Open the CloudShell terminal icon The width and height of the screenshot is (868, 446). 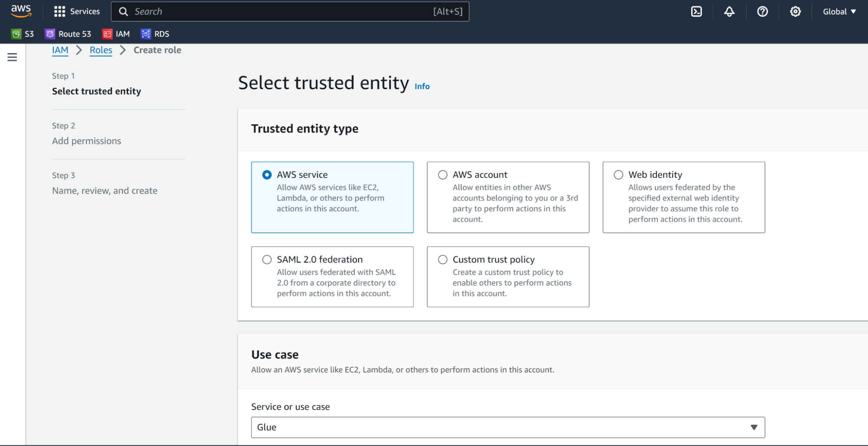tap(696, 12)
